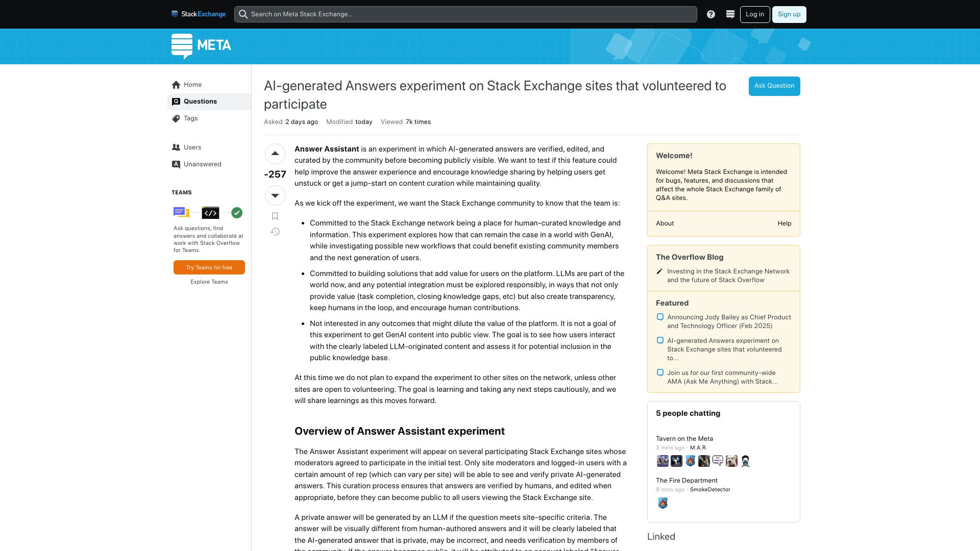Select Questions in the left navigation
This screenshot has height=551, width=980.
(209, 102)
